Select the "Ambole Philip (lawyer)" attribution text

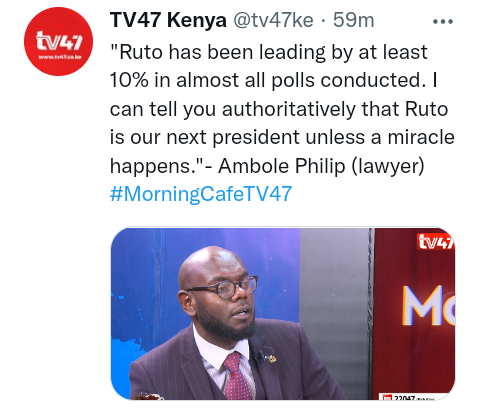coord(321,166)
